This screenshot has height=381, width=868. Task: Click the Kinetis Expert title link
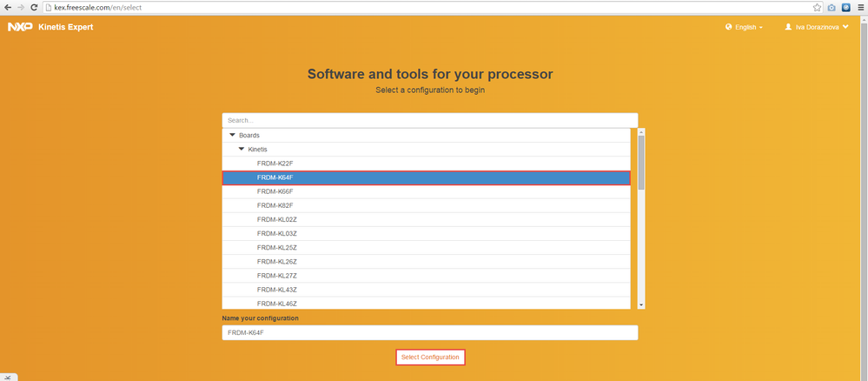[x=66, y=27]
